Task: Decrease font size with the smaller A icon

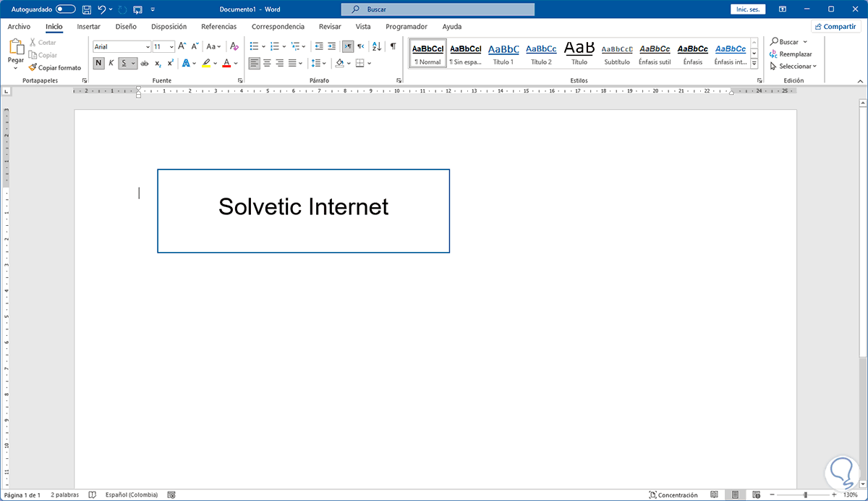Action: (195, 46)
